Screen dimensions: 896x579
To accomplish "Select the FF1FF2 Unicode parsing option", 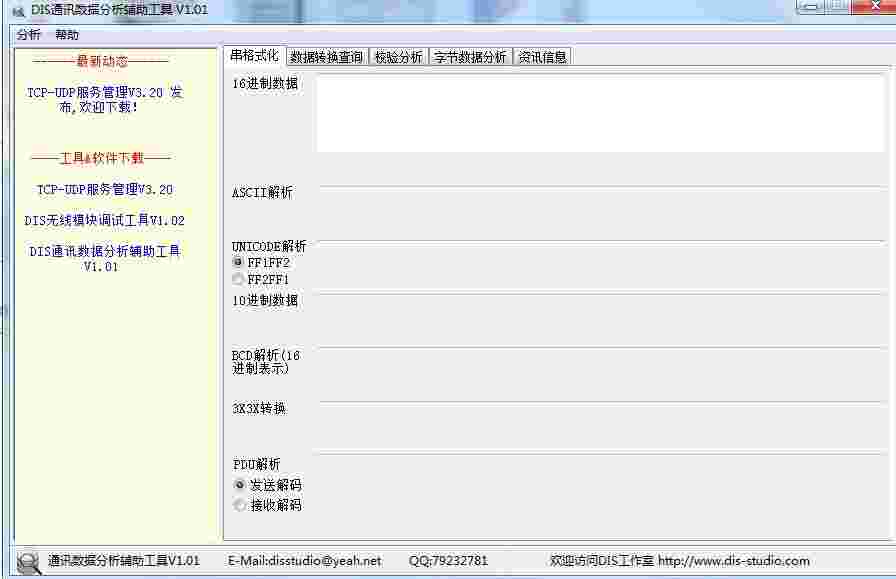I will [238, 263].
